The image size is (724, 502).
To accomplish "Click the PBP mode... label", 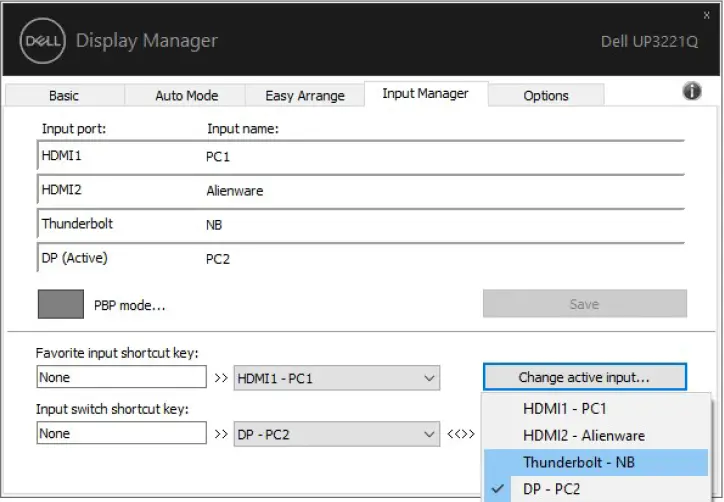I will coord(129,305).
